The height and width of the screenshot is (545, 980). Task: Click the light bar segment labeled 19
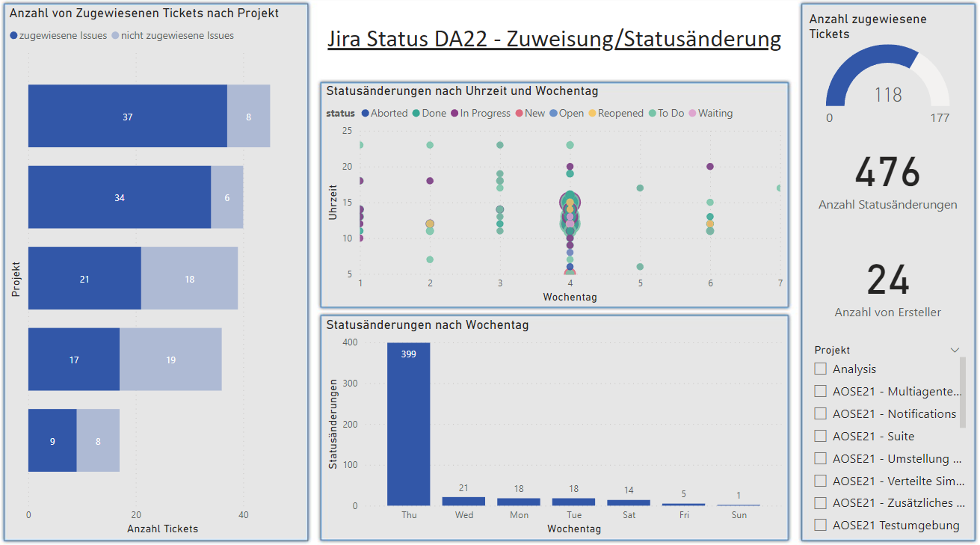pyautogui.click(x=170, y=359)
